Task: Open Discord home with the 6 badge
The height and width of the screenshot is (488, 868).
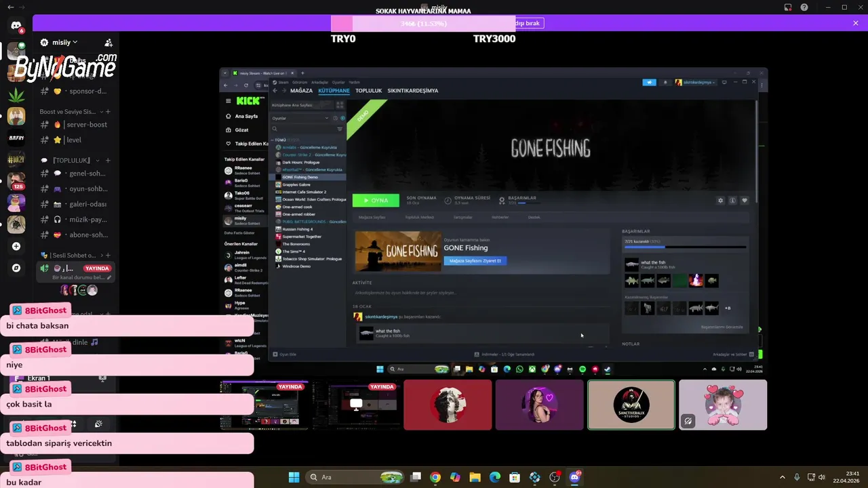Action: (16, 26)
